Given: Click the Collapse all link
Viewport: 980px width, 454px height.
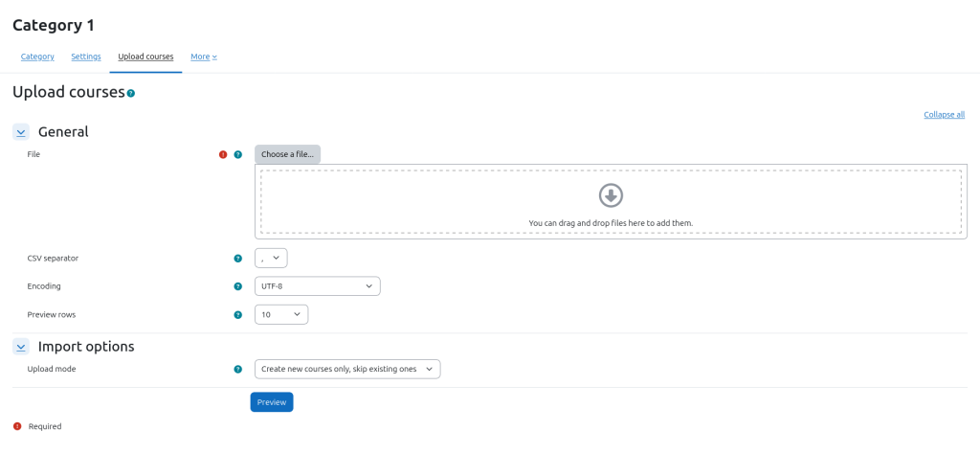Looking at the screenshot, I should pos(944,115).
